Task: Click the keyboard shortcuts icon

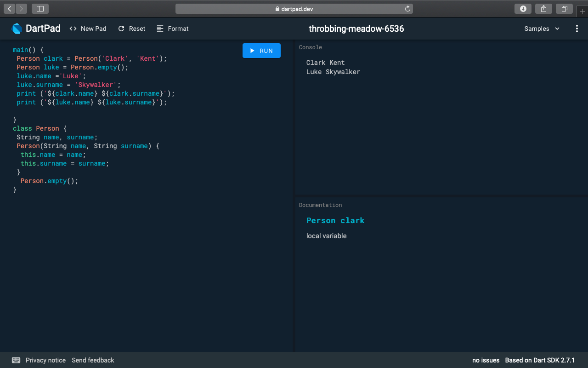Action: (x=16, y=360)
